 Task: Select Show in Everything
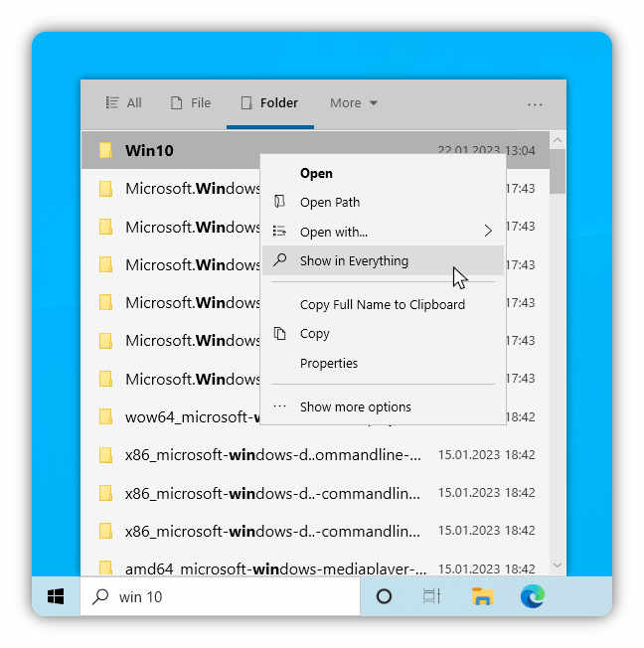point(383,260)
